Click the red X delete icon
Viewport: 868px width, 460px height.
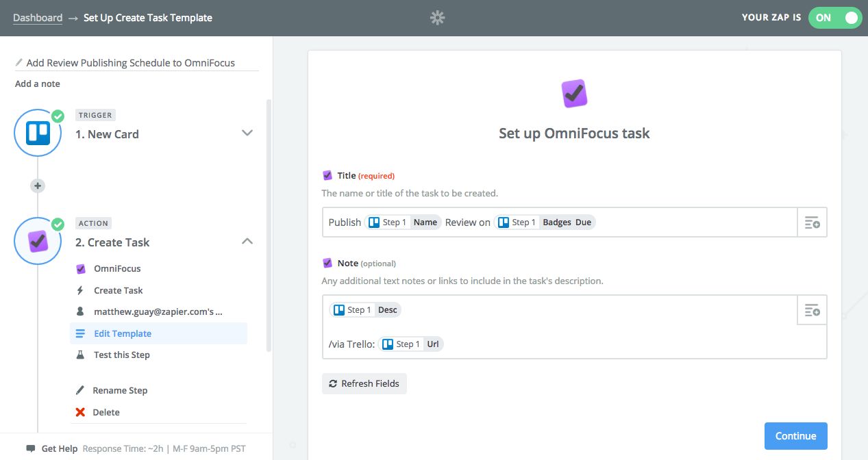click(80, 412)
